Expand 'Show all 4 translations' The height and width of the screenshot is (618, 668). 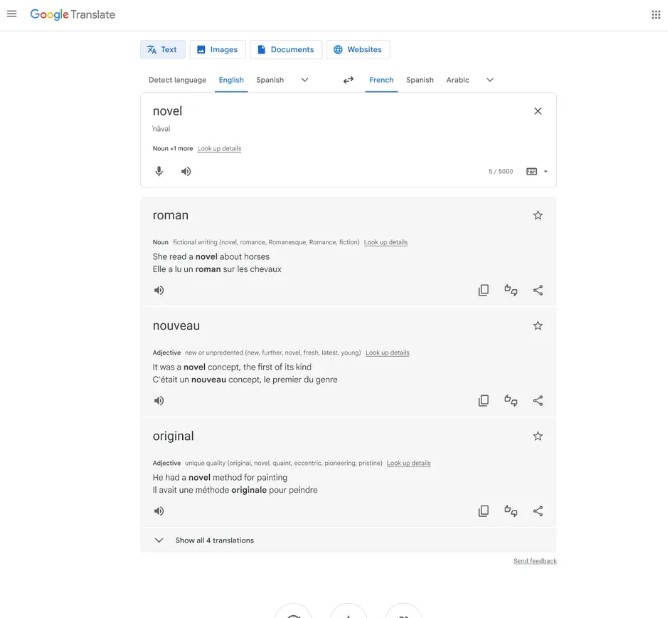(214, 540)
